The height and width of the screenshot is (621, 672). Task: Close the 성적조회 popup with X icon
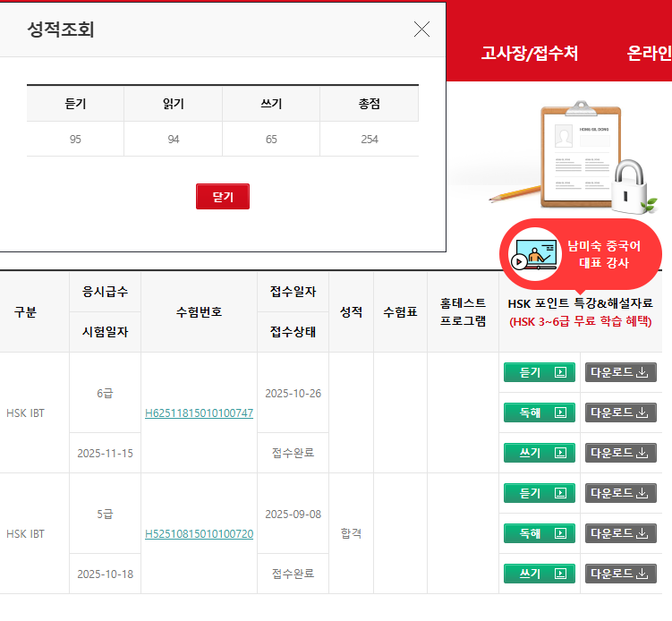421,30
